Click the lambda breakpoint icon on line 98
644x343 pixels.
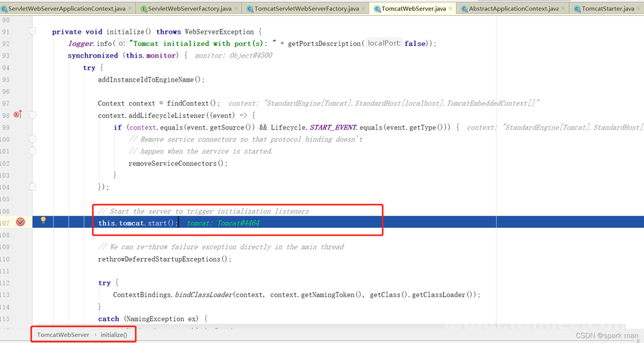(17, 115)
